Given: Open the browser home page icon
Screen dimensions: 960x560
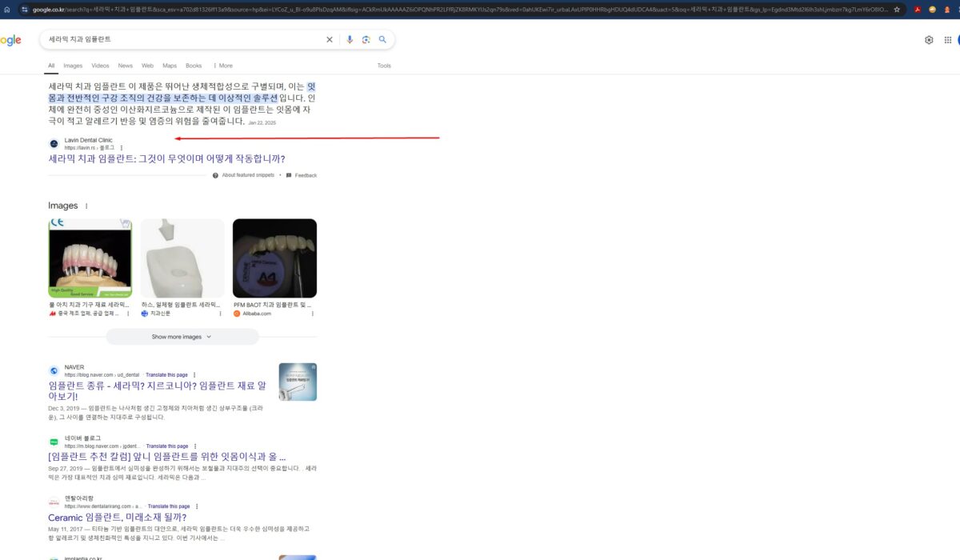Looking at the screenshot, I should point(7,10).
